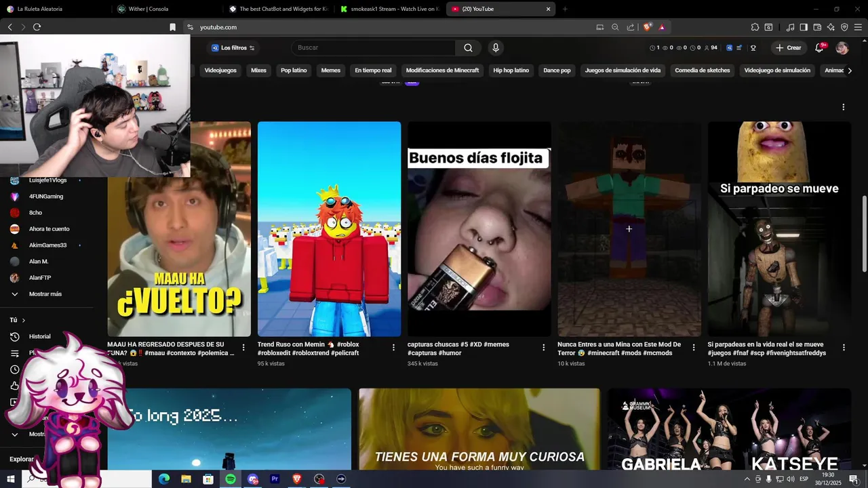Reload the page
Viewport: 868px width, 488px height.
37,27
